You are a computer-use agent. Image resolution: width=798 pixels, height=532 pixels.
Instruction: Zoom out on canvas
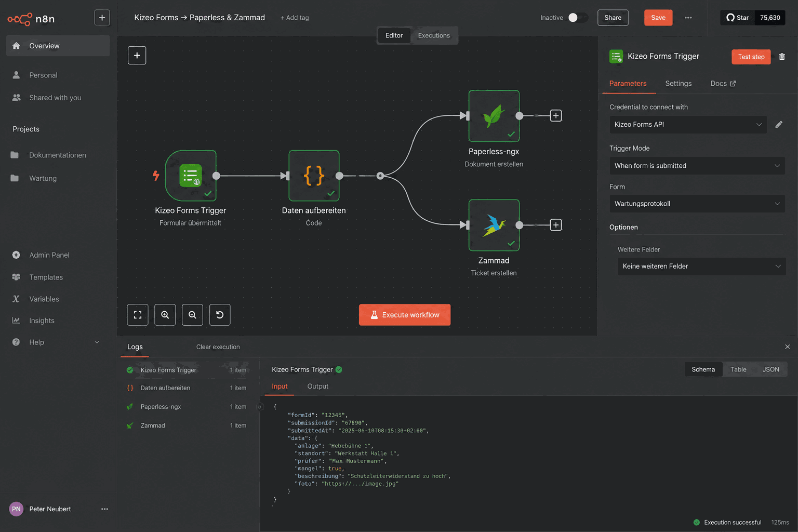pos(192,315)
